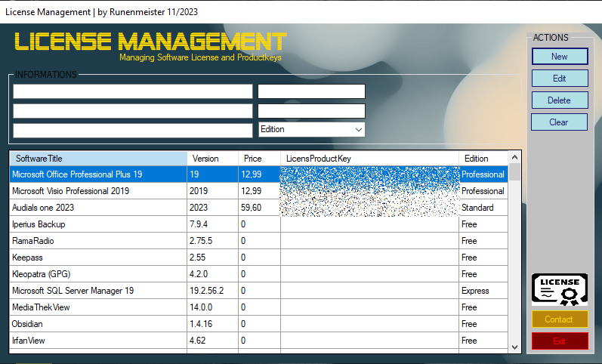
Task: Select the Keepass row
Action: [259, 258]
